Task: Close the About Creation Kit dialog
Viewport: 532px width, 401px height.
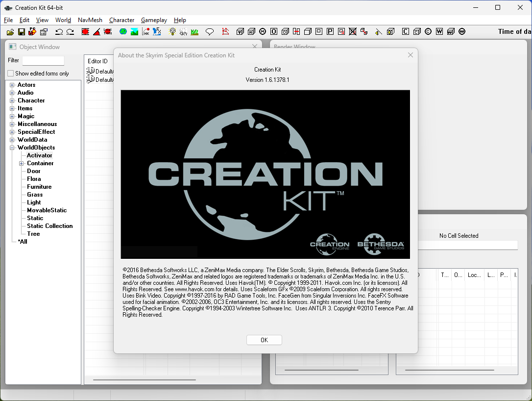Action: (x=410, y=55)
